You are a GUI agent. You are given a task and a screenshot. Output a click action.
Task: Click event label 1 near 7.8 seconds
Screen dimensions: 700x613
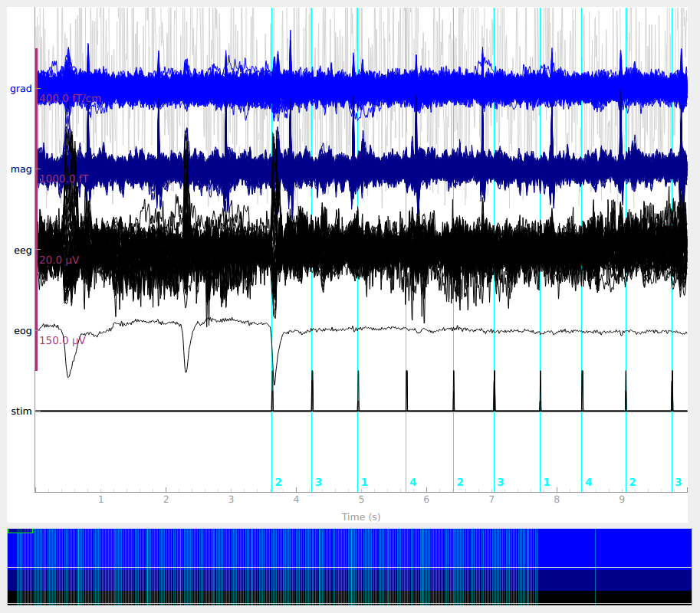(x=547, y=482)
